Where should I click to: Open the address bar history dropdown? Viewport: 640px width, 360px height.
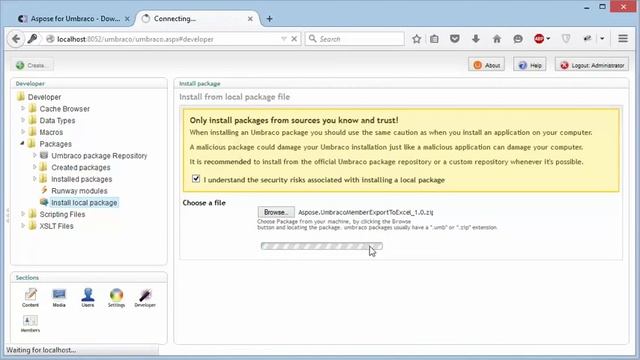284,39
